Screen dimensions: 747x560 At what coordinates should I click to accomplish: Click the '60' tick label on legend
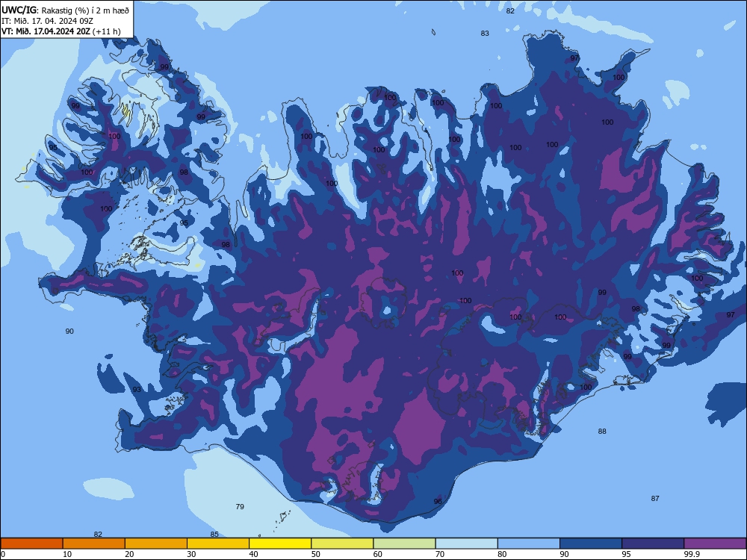pyautogui.click(x=378, y=554)
